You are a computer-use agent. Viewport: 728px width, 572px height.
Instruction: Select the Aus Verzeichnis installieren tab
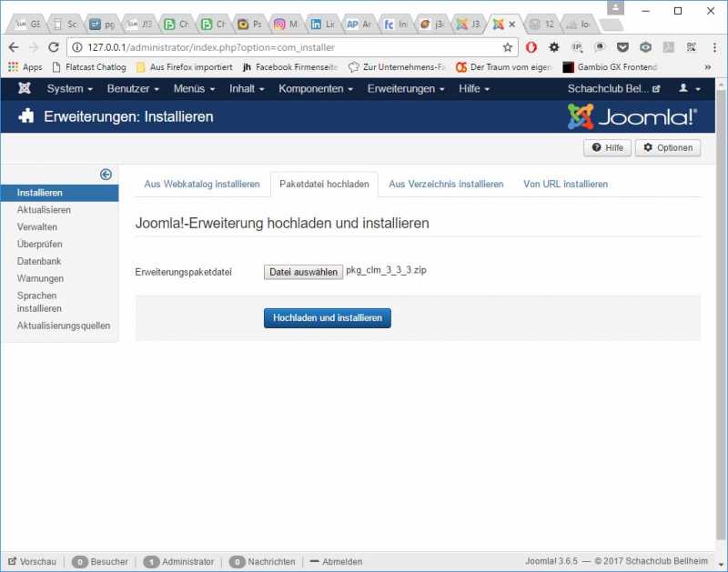[x=446, y=184]
